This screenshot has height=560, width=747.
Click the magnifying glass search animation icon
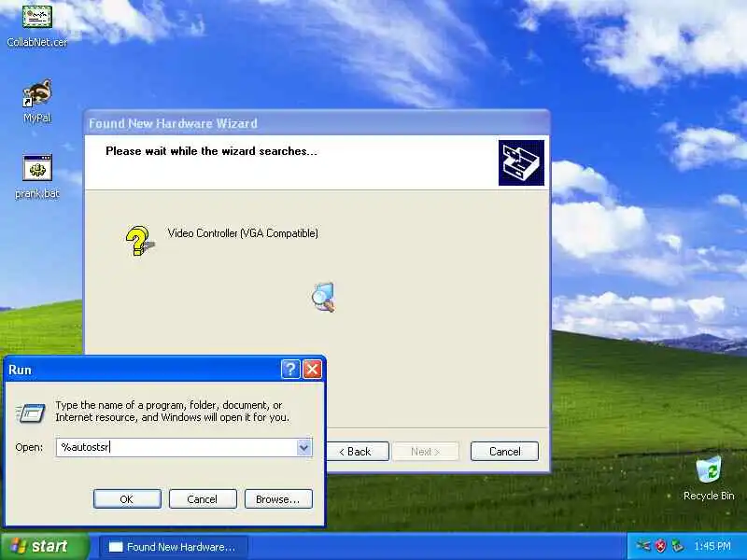click(x=323, y=297)
